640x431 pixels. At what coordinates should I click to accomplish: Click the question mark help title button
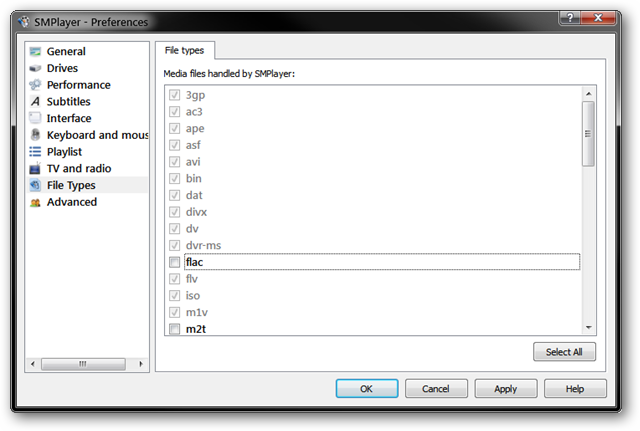click(x=570, y=18)
